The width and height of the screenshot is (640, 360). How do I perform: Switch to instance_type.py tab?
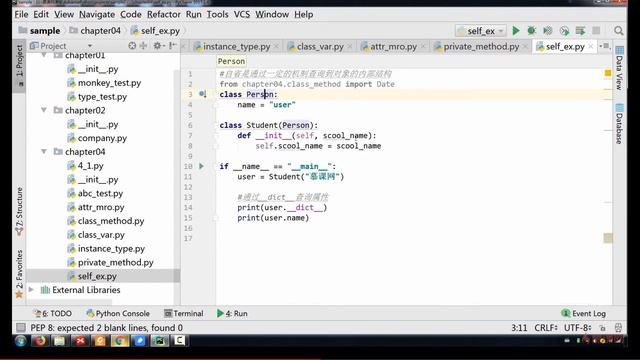coord(237,47)
